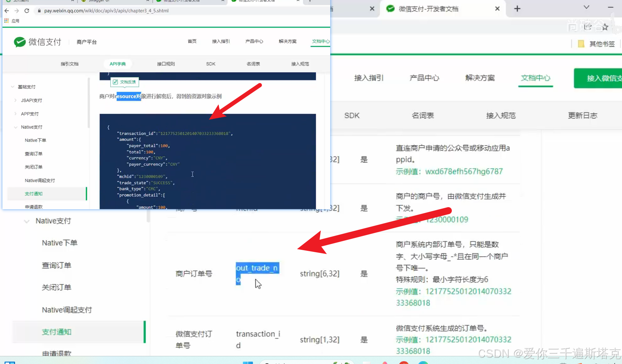Image resolution: width=622 pixels, height=364 pixels.
Task: Open Native调起支付 in small window sidebar
Action: pyautogui.click(x=40, y=181)
